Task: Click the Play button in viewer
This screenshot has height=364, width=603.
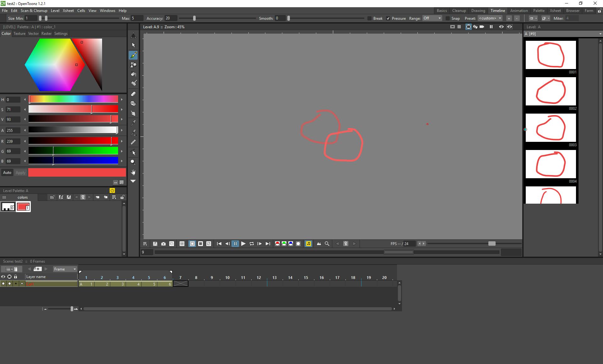Action: click(243, 244)
